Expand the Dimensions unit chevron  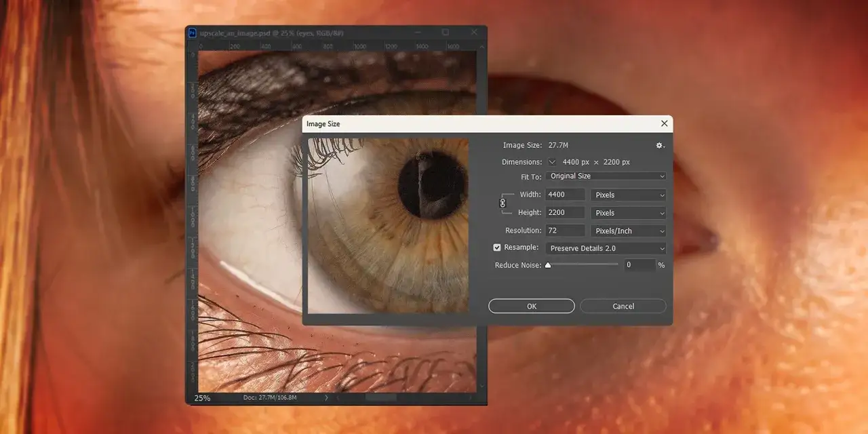tap(552, 162)
